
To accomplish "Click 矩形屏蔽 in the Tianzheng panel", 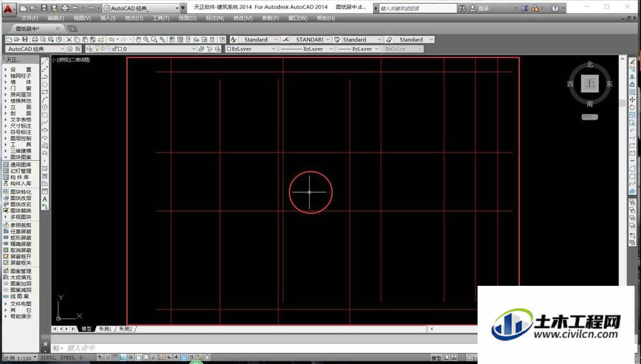I will click(x=21, y=238).
